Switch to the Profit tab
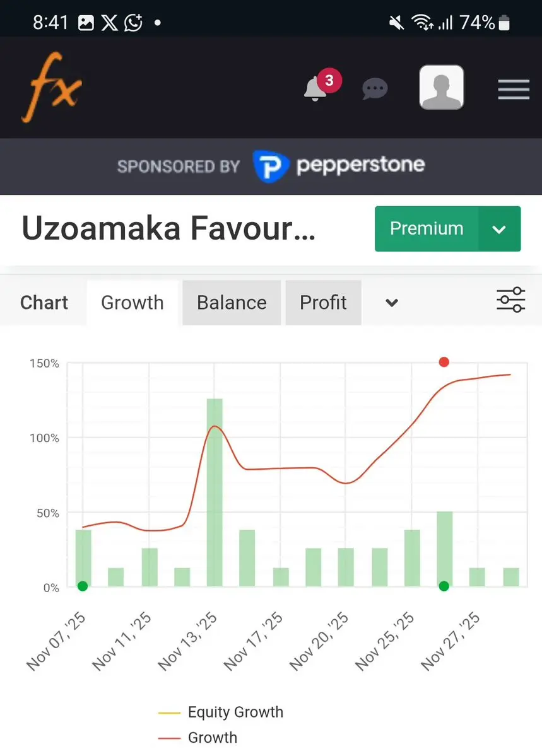This screenshot has width=542, height=756. pos(323,303)
